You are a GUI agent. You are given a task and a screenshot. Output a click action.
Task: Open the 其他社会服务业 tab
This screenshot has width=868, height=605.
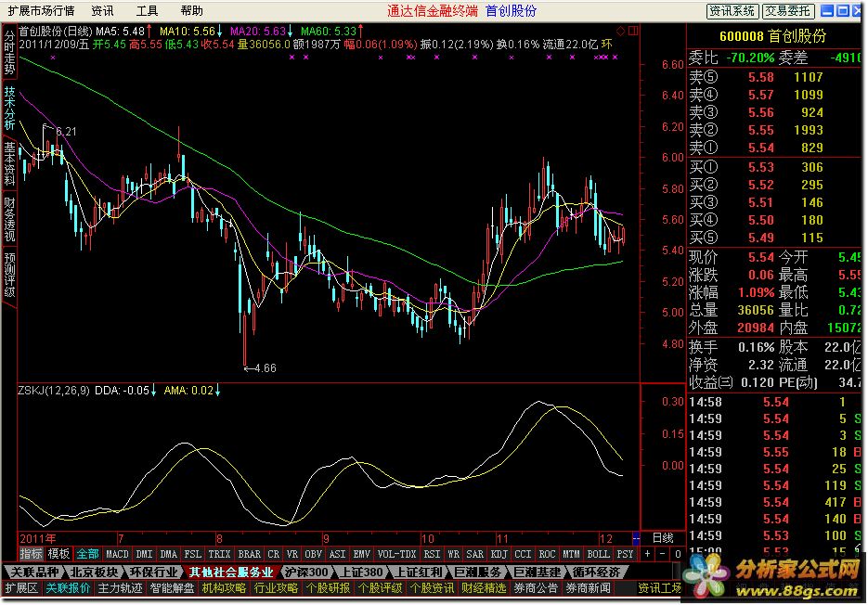pyautogui.click(x=231, y=572)
